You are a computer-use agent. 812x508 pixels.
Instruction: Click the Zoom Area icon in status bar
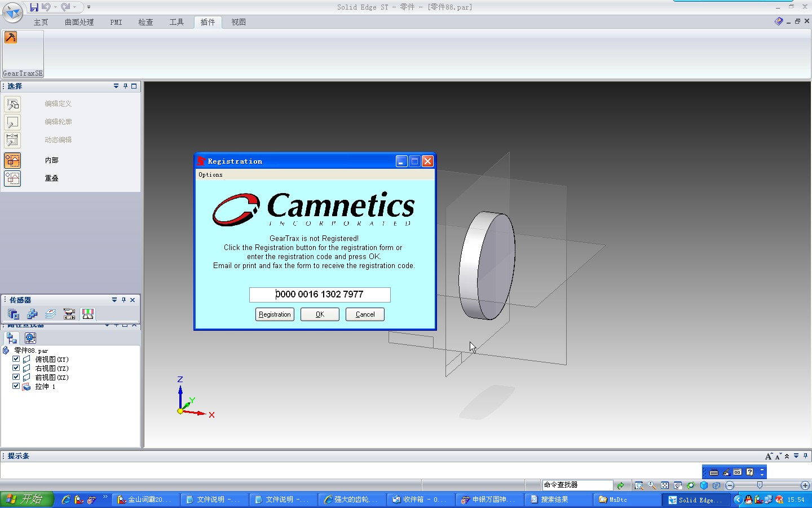coord(639,485)
